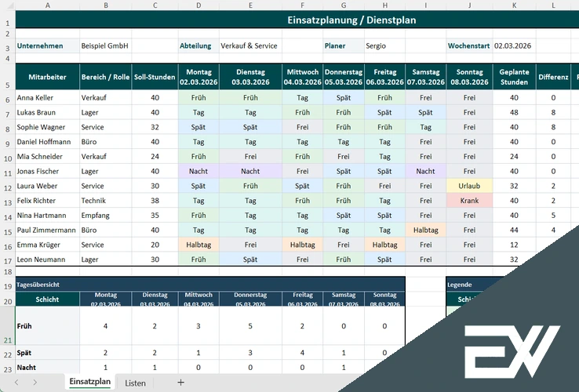The width and height of the screenshot is (579, 392).
Task: Click the Sonntag 08.03.2026 header in schedule
Action: tap(469, 77)
